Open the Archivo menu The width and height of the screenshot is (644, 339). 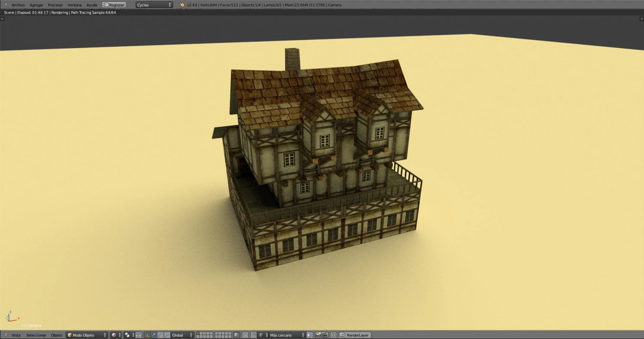[x=18, y=5]
